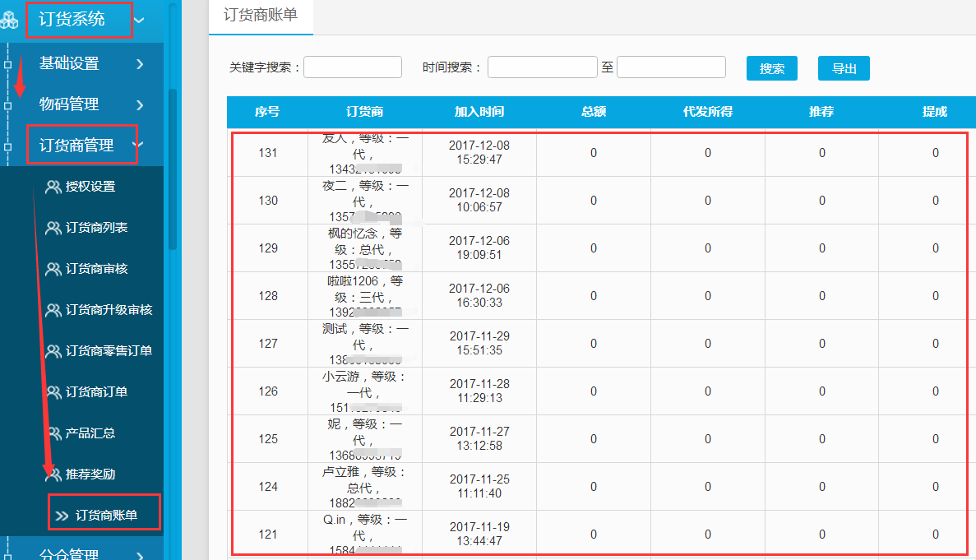Click the 小云游 distributor cell
Image resolution: width=976 pixels, height=560 pixels.
click(365, 391)
